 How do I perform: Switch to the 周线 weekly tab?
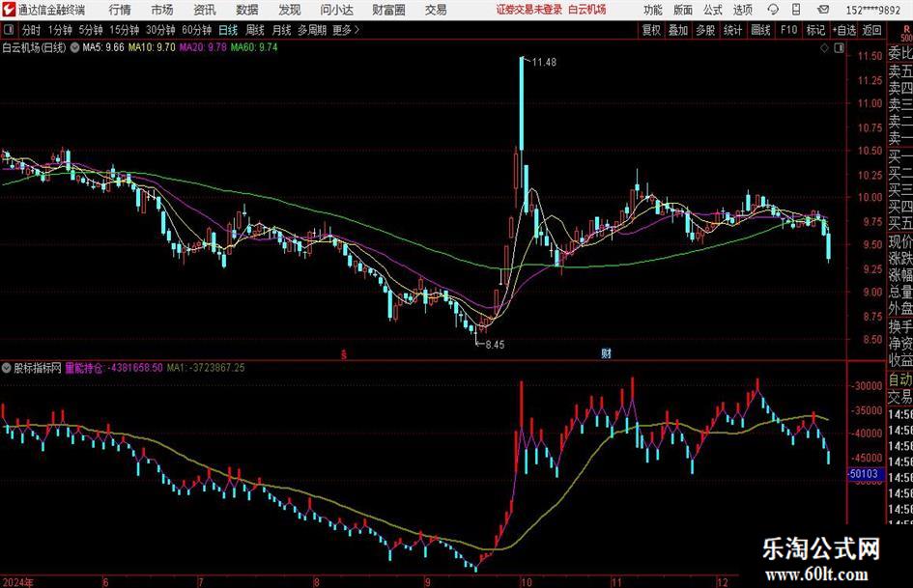click(255, 30)
